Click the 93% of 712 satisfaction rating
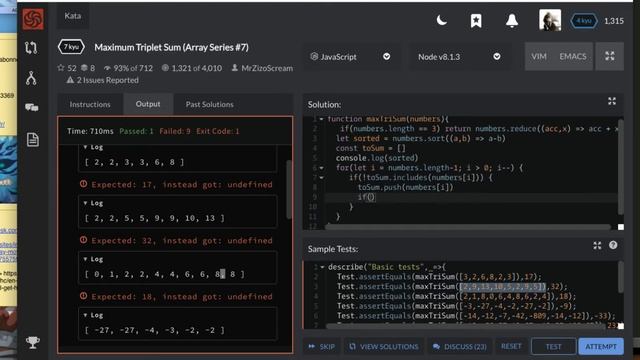This screenshot has width=640, height=360. coord(128,68)
